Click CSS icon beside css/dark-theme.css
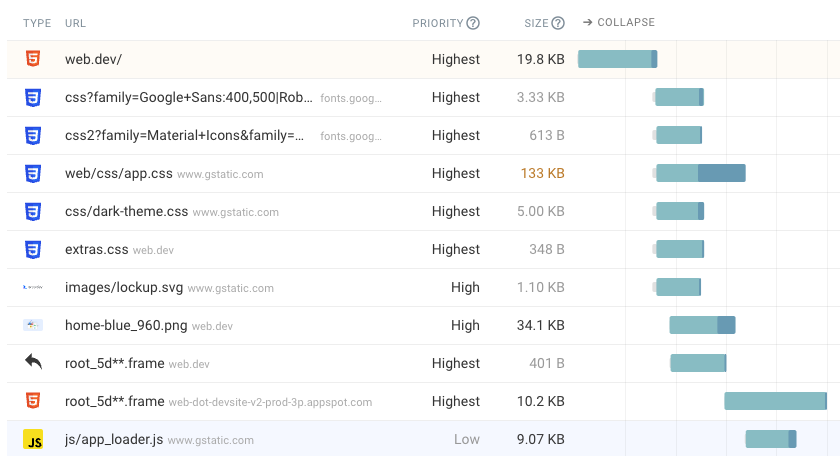The width and height of the screenshot is (840, 456). [x=33, y=212]
